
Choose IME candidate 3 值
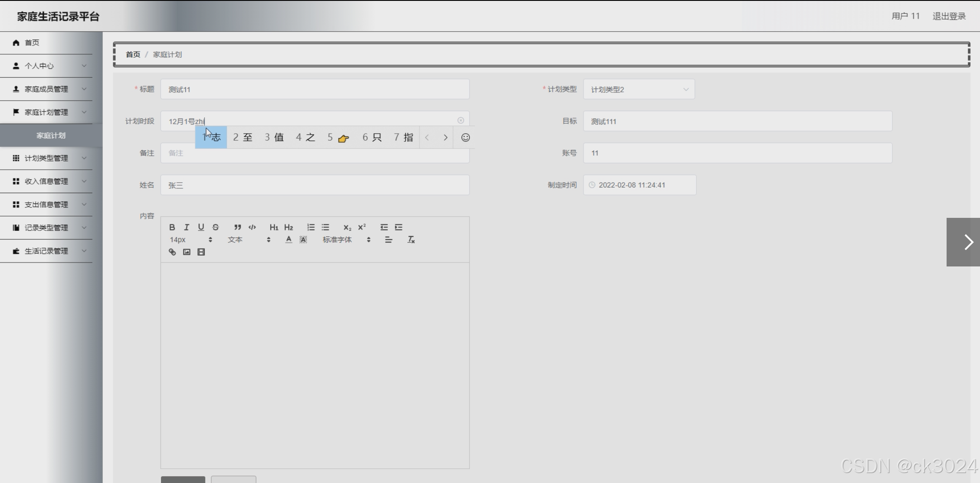[x=274, y=137]
